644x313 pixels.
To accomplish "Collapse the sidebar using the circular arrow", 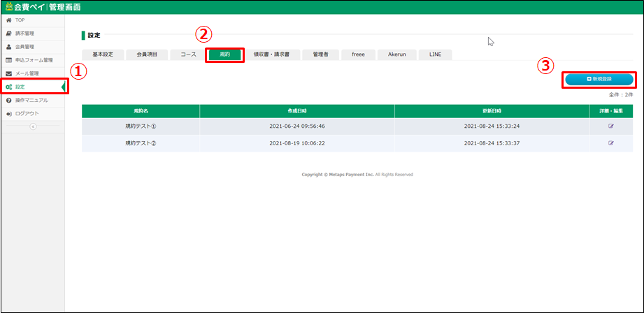I will click(x=32, y=126).
